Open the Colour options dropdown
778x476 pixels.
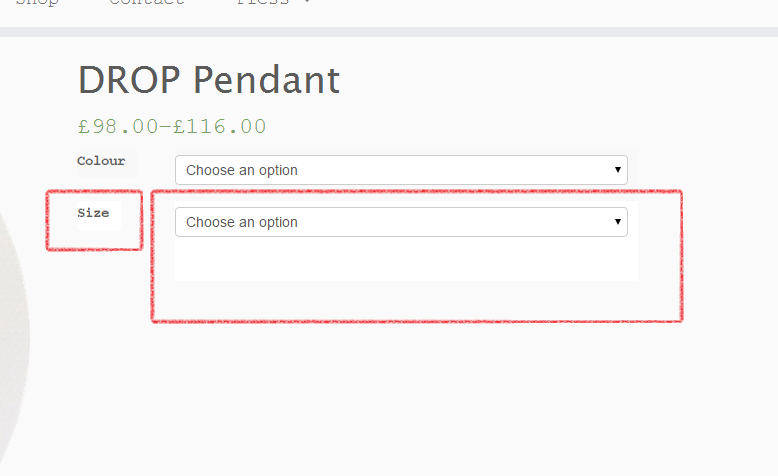coord(401,170)
